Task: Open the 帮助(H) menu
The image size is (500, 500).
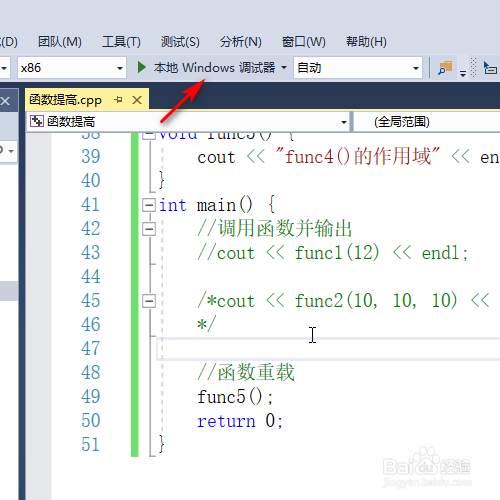Action: click(x=366, y=42)
